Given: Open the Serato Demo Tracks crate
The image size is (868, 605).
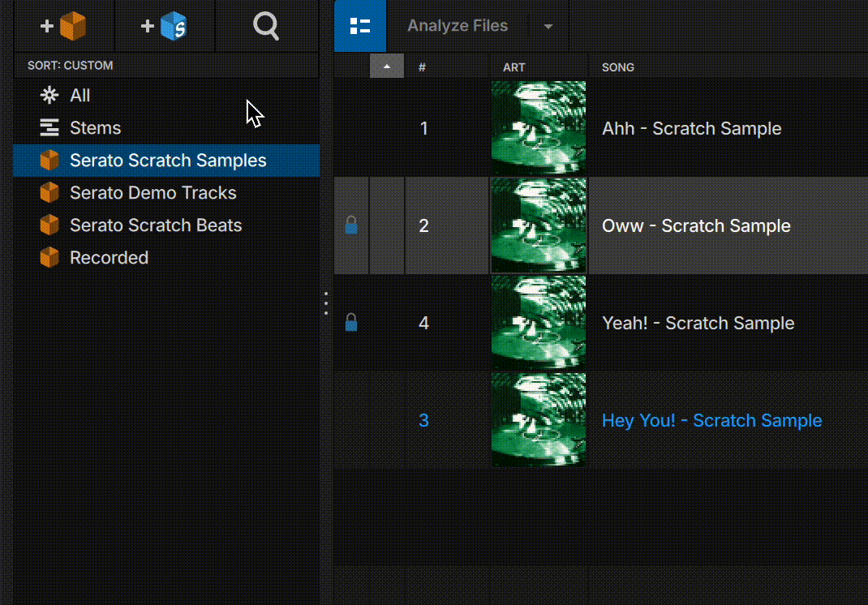Looking at the screenshot, I should [x=166, y=193].
